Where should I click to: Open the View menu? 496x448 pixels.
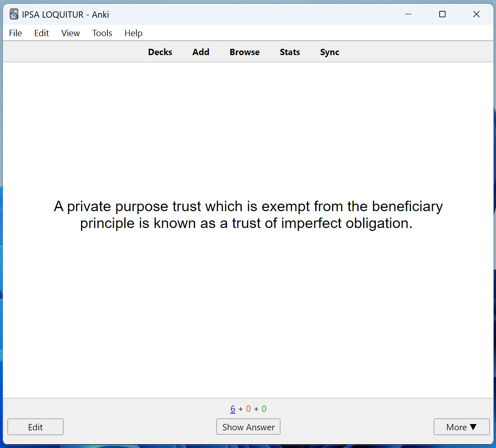(x=70, y=33)
